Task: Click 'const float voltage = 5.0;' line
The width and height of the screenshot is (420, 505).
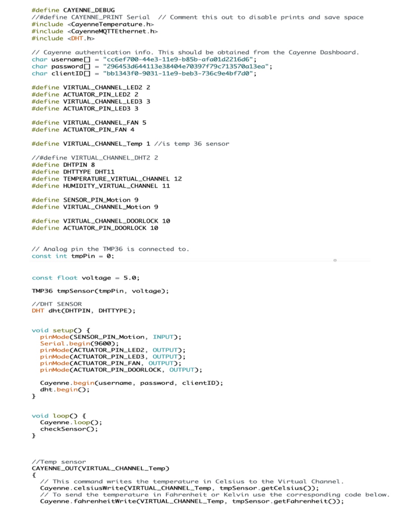Action: 86,278
